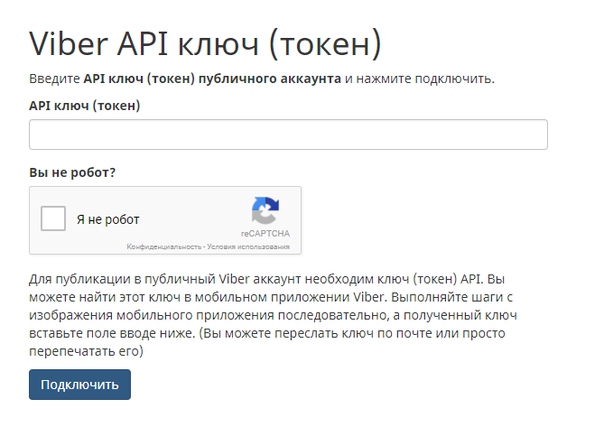This screenshot has width=604, height=427.
Task: Click the Подключить button
Action: (80, 384)
